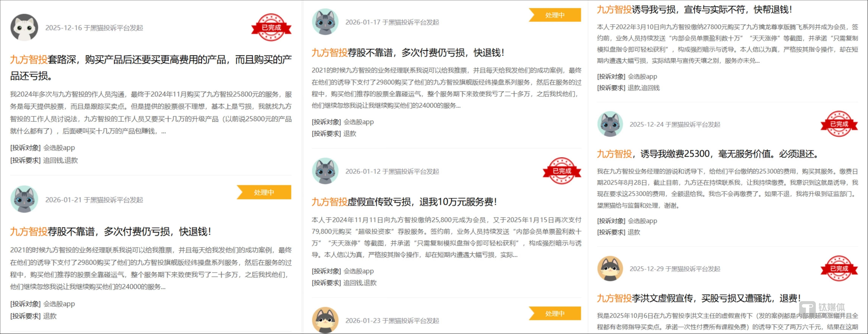This screenshot has height=334, width=868.
Task: Click the 处理中 badge on 2026-01-21 complaint
Action: (x=264, y=192)
